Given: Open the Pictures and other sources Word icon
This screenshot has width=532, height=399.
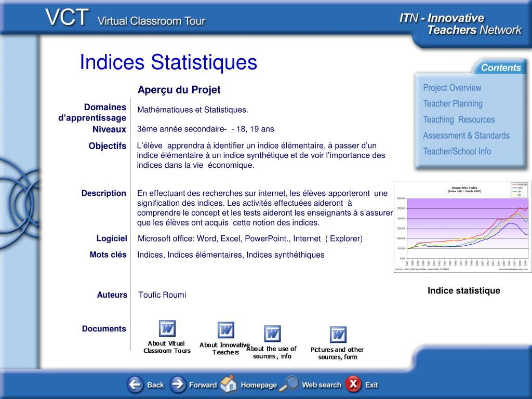Looking at the screenshot, I should (338, 335).
